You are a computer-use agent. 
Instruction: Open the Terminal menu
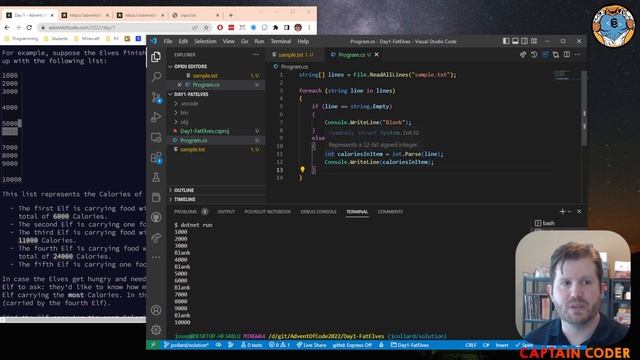pos(281,41)
